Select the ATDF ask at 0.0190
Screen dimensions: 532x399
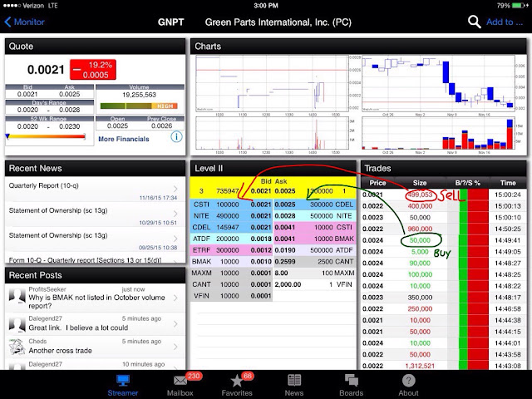tap(315, 250)
